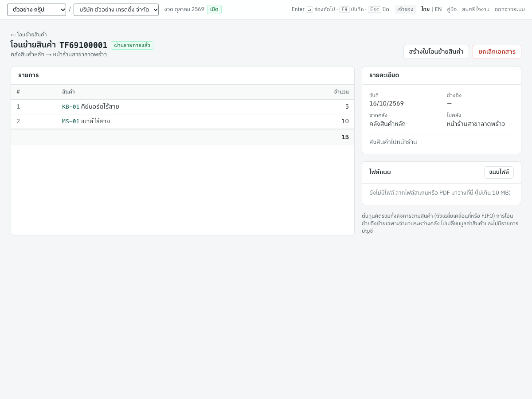Image resolution: width=532 pixels, height=399 pixels.
Task: Click the F9 key hint
Action: 344,9
